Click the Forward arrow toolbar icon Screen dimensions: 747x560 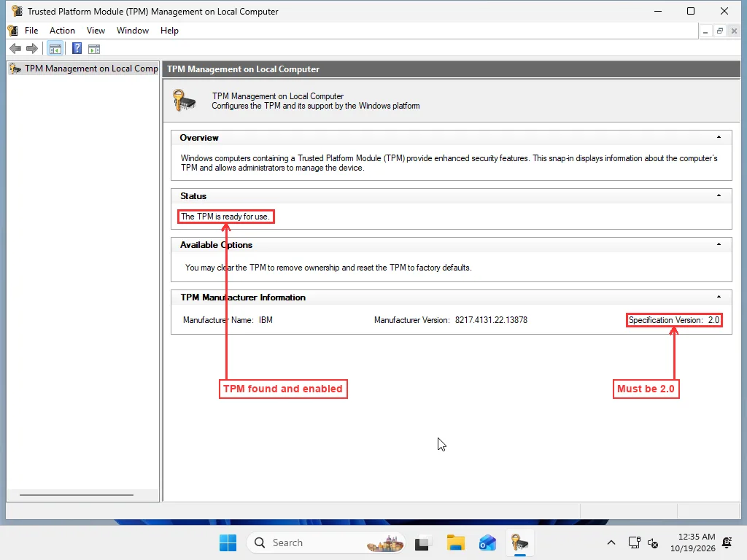32,49
